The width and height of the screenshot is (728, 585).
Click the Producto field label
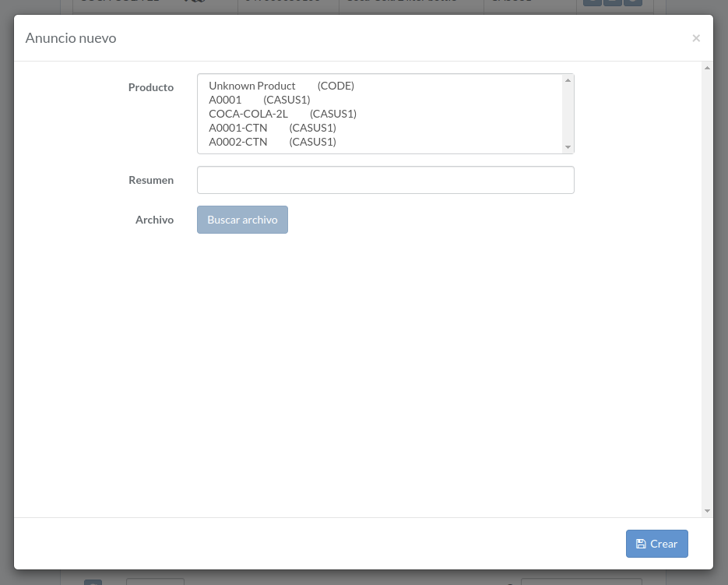(x=151, y=87)
